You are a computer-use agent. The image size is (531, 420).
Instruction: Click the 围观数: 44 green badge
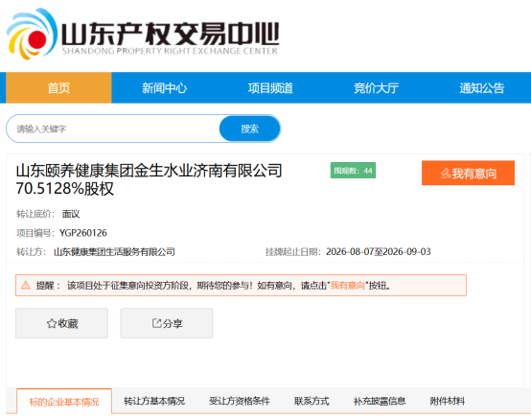point(353,171)
